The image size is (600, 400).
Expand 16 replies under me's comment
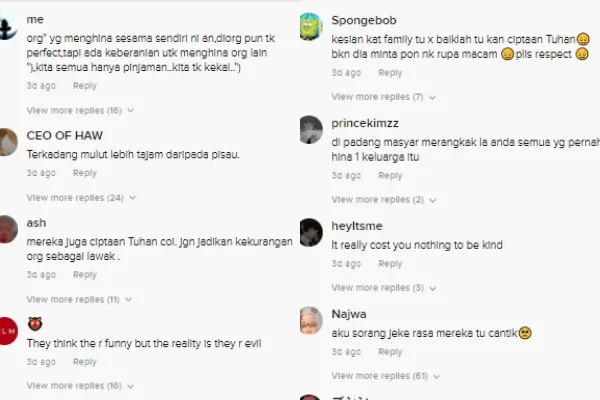80,111
